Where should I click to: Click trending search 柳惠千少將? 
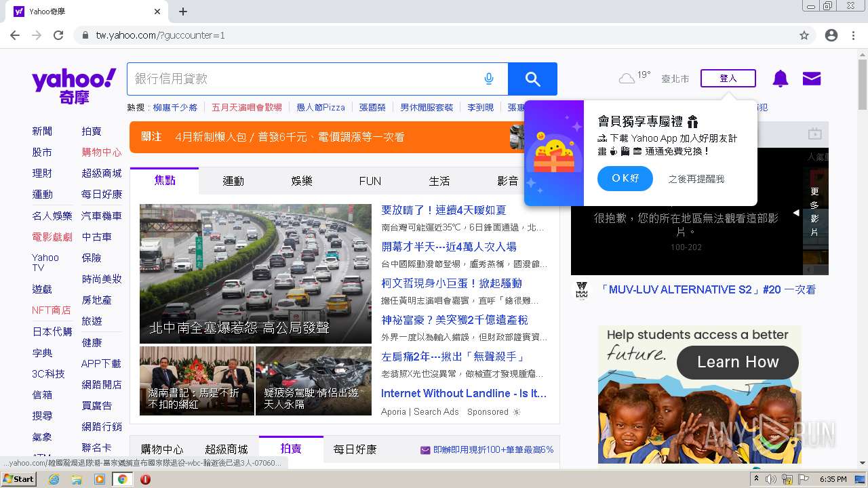tap(175, 107)
